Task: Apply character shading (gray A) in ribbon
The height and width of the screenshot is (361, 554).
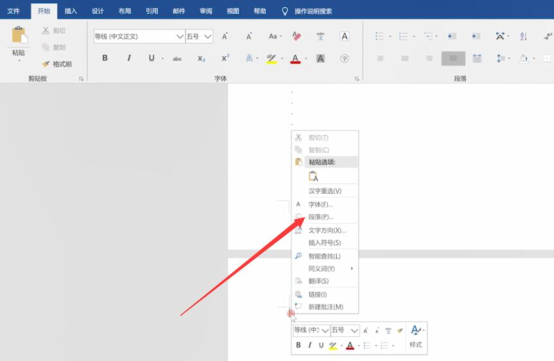Action: pyautogui.click(x=320, y=58)
